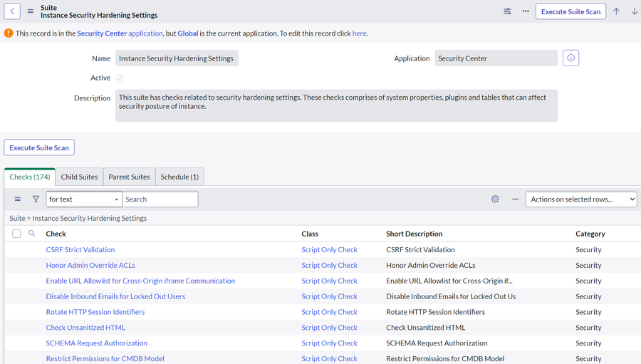The height and width of the screenshot is (364, 641).
Task: Click the Description text area
Action: pos(336,105)
